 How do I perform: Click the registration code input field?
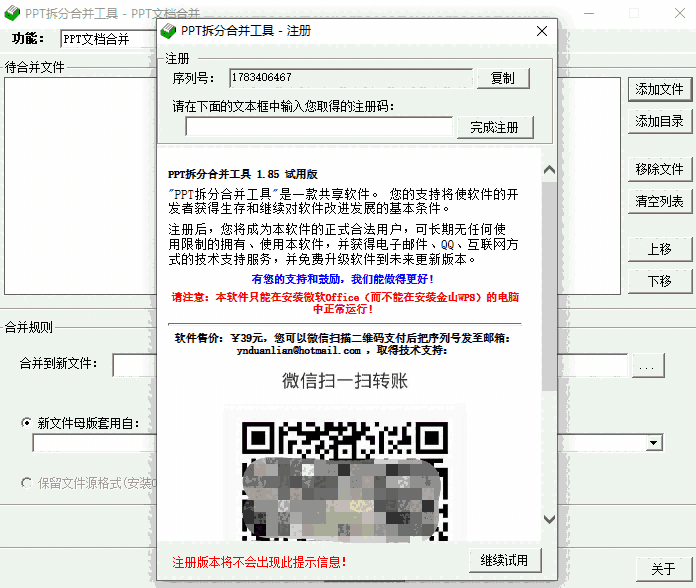pyautogui.click(x=319, y=127)
